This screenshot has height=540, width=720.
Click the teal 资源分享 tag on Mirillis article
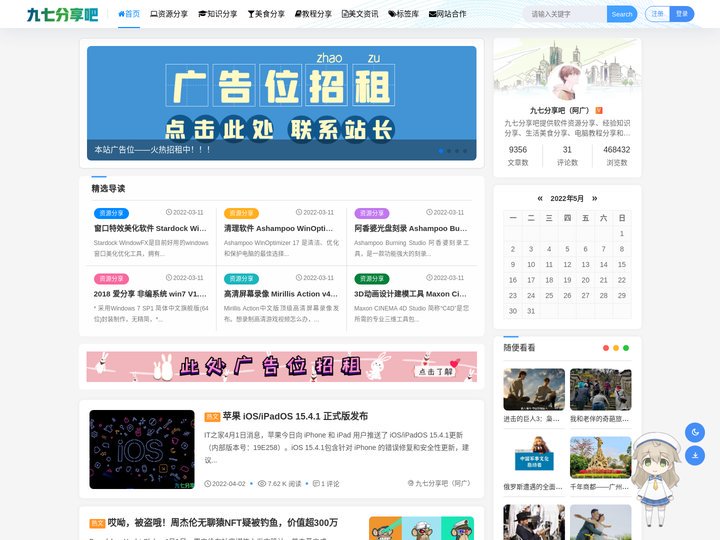242,279
